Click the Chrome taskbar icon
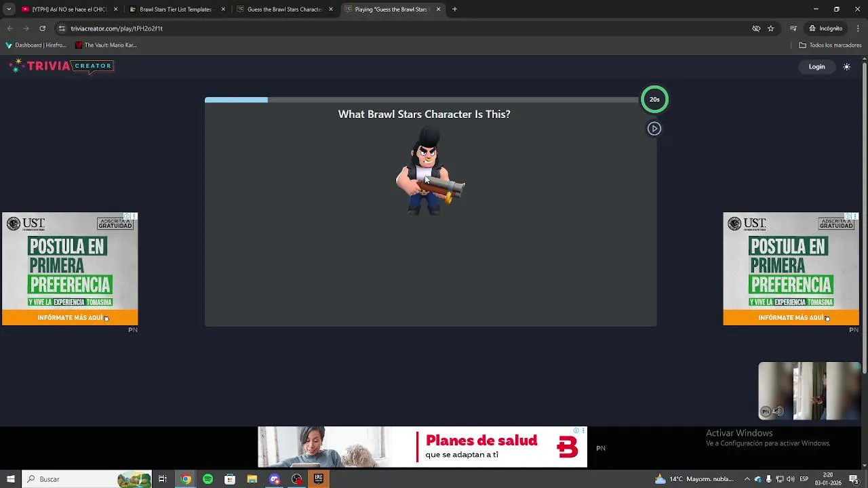This screenshot has width=868, height=488. click(x=185, y=479)
